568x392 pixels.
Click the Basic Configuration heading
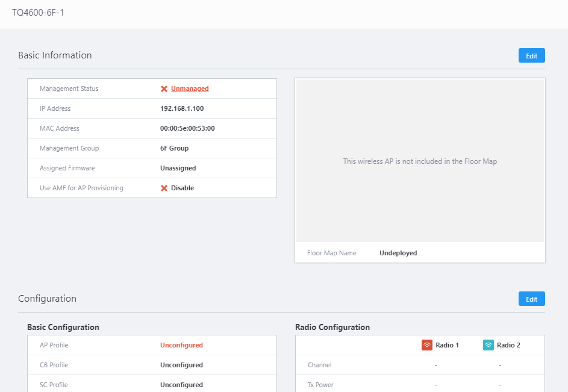pyautogui.click(x=63, y=327)
